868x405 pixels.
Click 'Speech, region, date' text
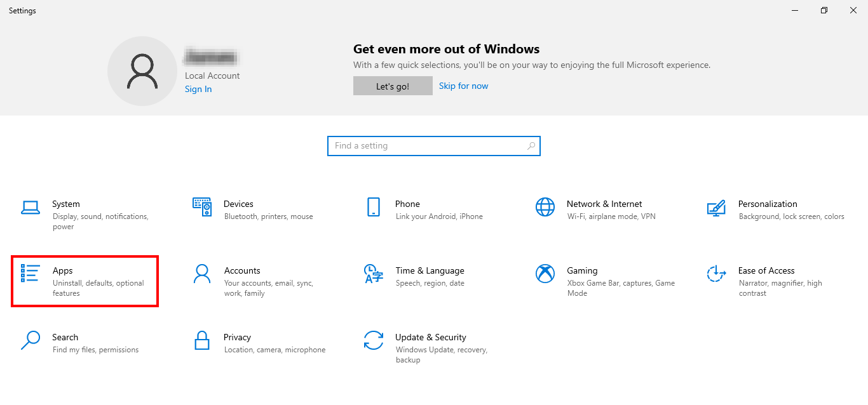coord(430,283)
